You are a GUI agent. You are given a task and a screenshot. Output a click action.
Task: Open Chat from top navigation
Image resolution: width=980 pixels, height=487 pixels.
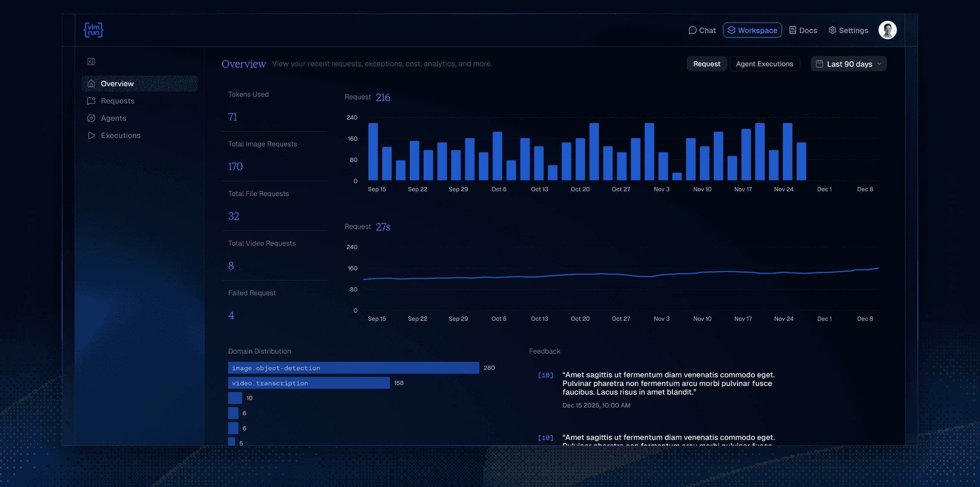pyautogui.click(x=702, y=30)
